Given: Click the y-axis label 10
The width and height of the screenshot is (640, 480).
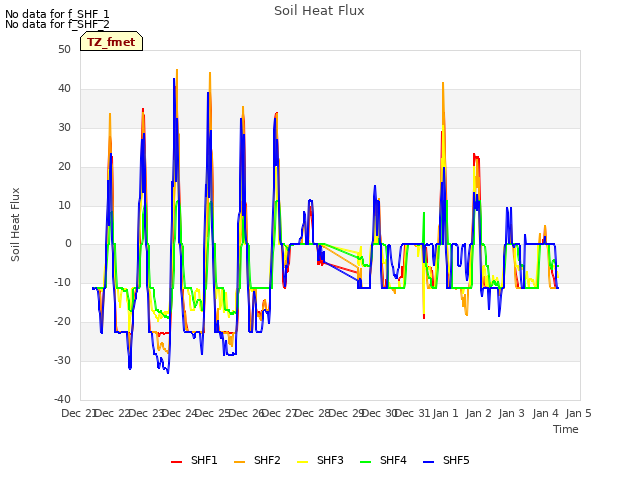Looking at the screenshot, I should [x=64, y=205].
